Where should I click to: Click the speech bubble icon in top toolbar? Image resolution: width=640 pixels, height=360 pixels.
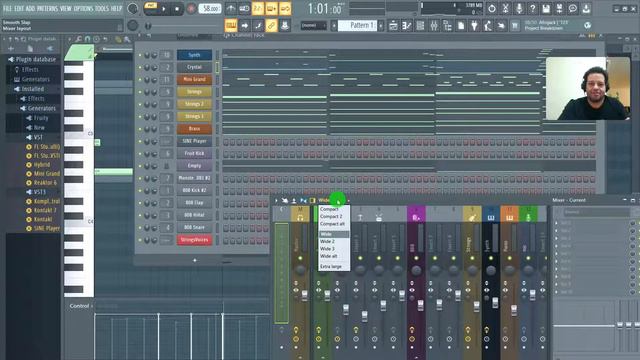point(573,8)
